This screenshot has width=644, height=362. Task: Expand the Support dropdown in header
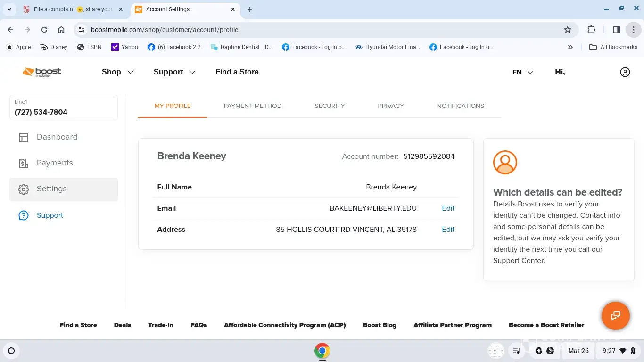click(174, 72)
